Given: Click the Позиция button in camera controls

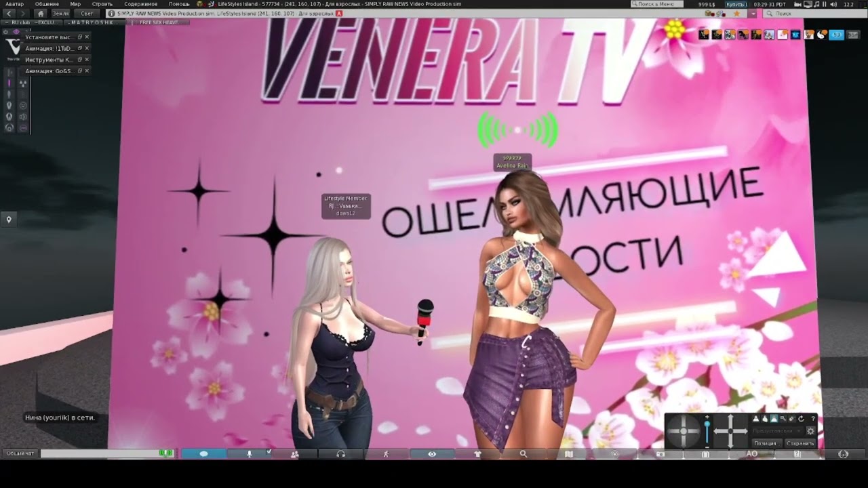Looking at the screenshot, I should tap(766, 443).
